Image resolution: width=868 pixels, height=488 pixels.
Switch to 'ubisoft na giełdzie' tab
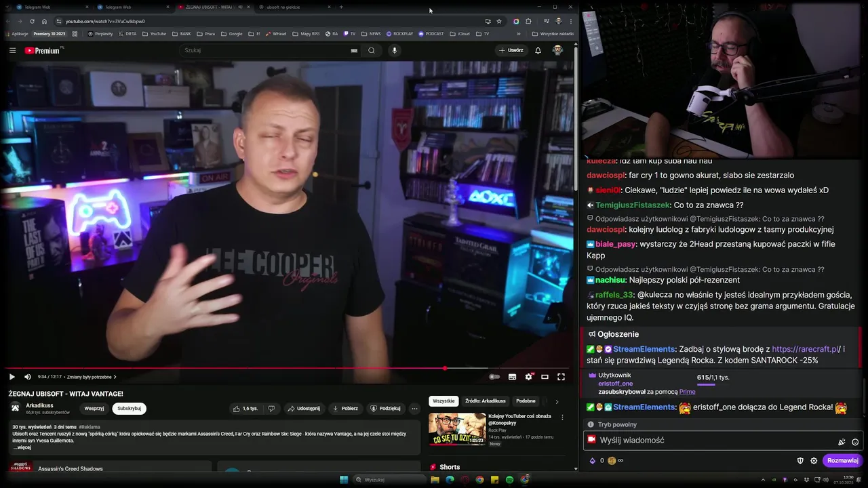pos(293,7)
